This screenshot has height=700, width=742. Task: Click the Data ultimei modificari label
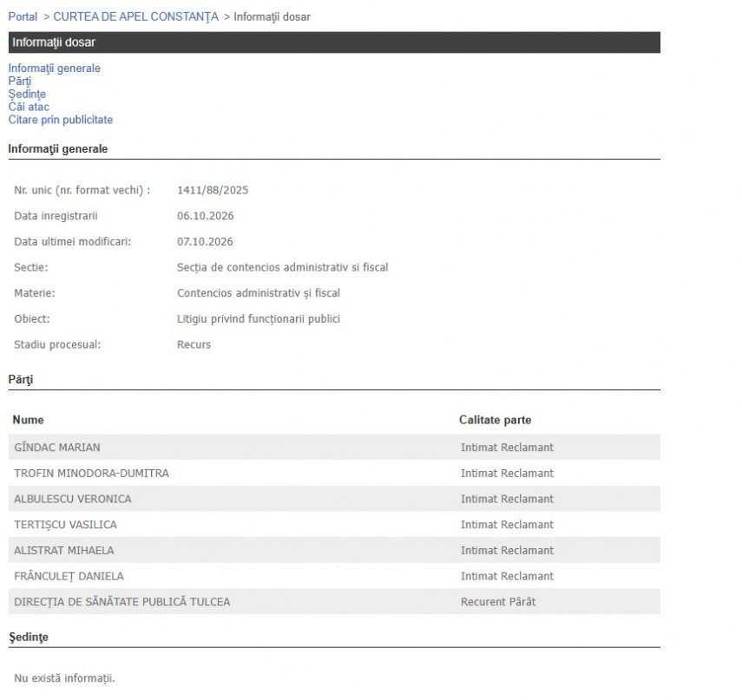pyautogui.click(x=72, y=241)
